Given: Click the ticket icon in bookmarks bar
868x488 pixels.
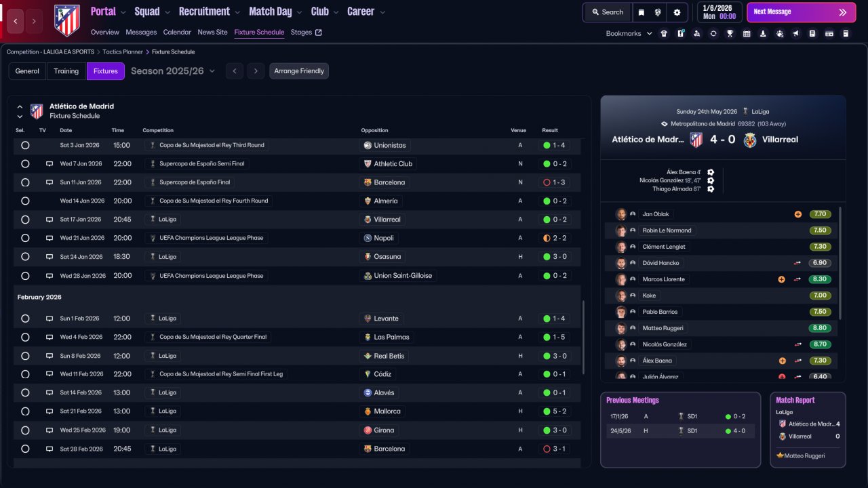Looking at the screenshot, I should coord(829,33).
